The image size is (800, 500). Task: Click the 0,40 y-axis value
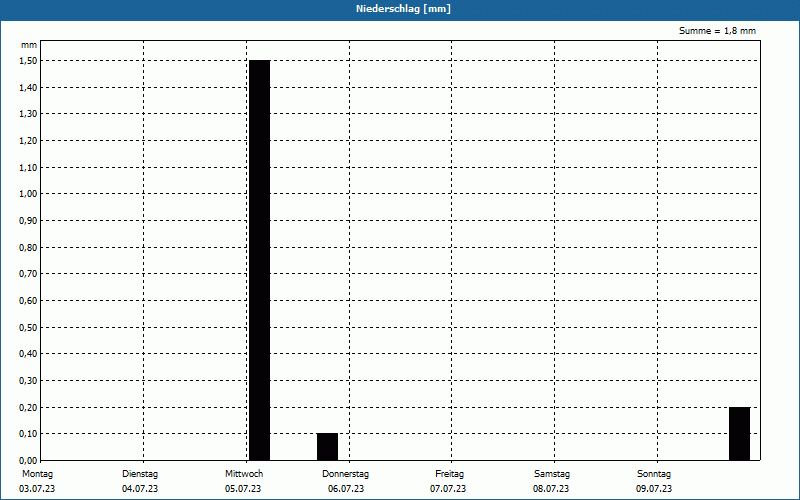click(28, 354)
